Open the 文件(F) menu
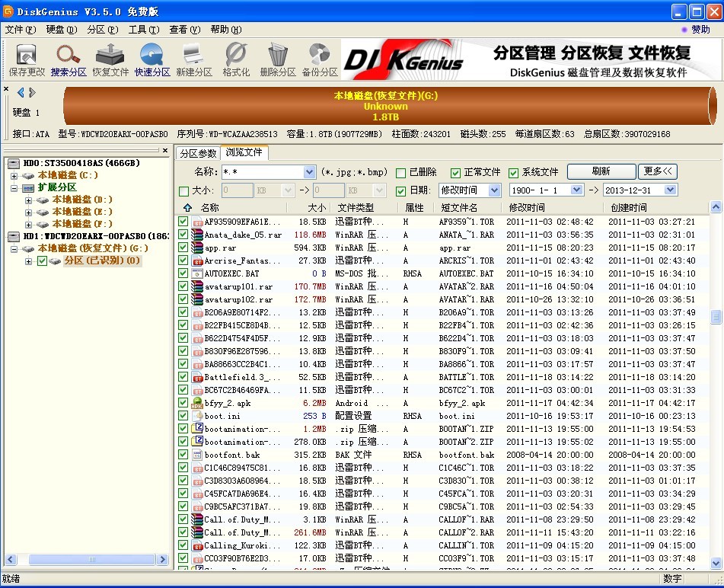The height and width of the screenshot is (588, 724). tap(21, 30)
